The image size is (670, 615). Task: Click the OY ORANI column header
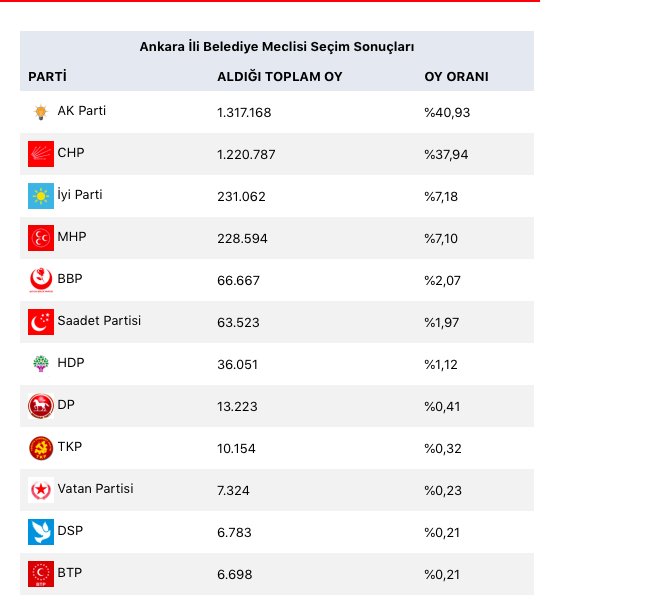click(x=456, y=77)
